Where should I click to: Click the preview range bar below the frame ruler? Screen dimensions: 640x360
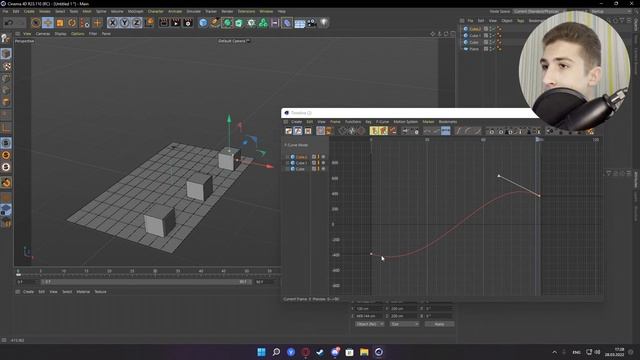click(147, 282)
